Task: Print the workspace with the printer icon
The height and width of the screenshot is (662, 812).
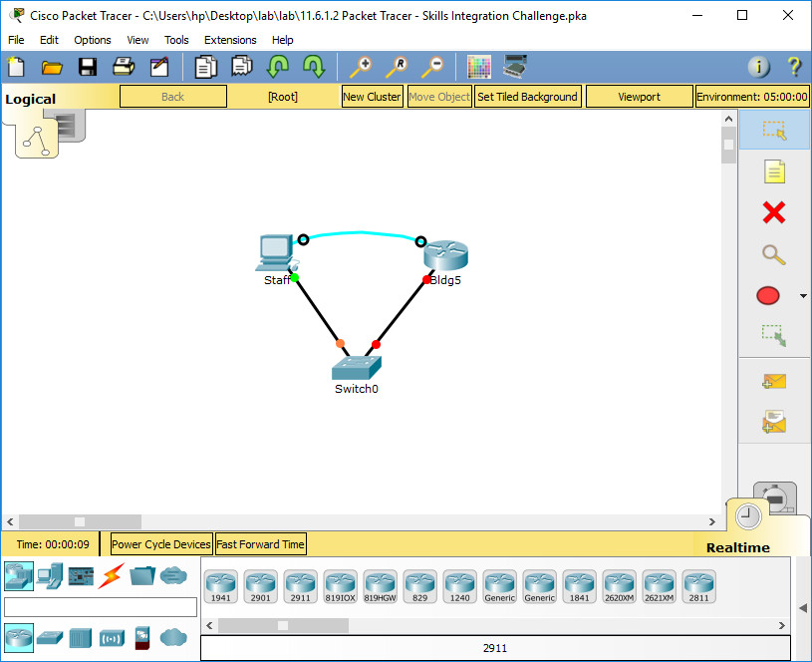Action: (124, 67)
